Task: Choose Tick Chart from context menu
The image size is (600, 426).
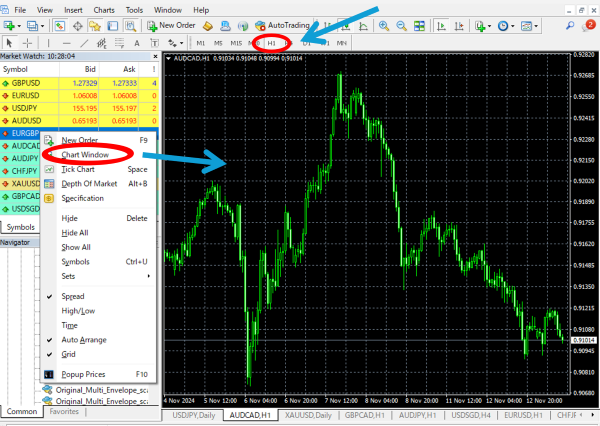Action: coord(98,169)
